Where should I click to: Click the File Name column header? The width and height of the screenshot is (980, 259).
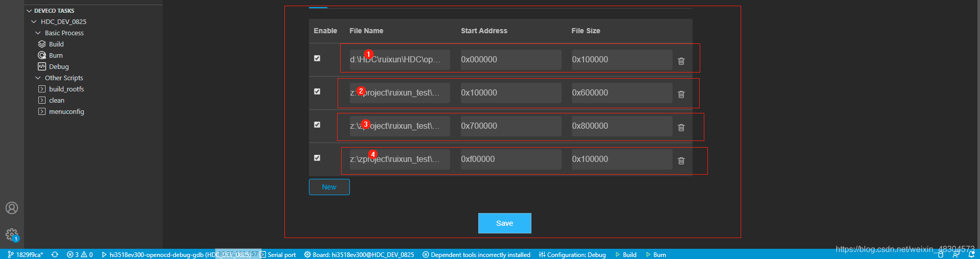coord(366,31)
